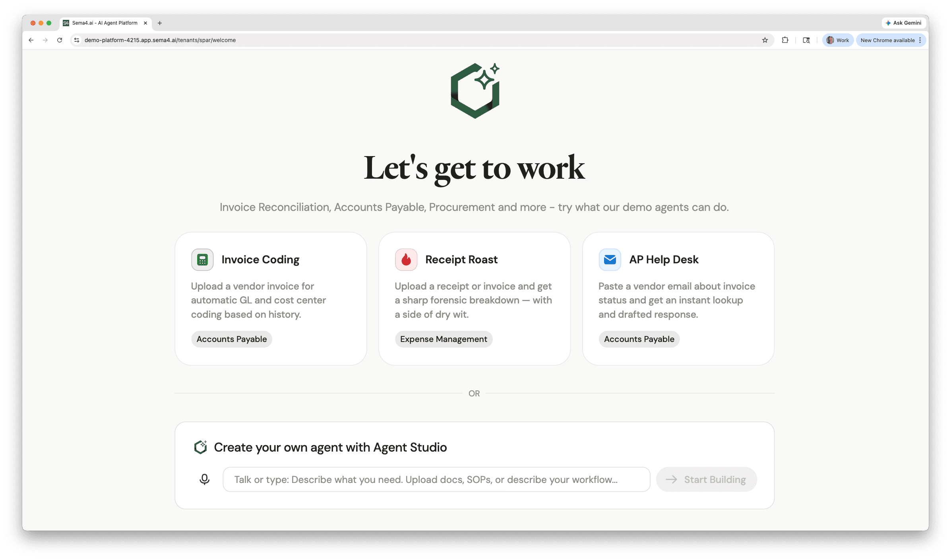Screen dimensions: 951x560
Task: Click Accounts Payable tag on AP Help Desk
Action: 639,339
